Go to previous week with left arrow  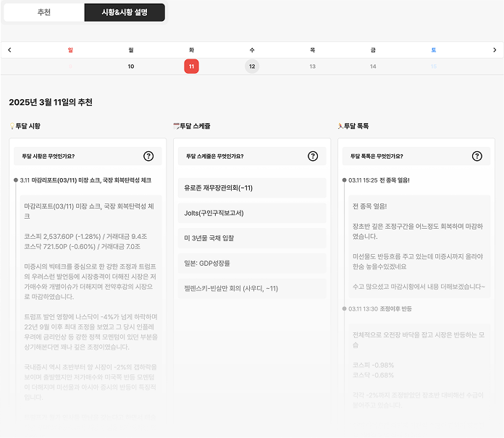pyautogui.click(x=9, y=50)
